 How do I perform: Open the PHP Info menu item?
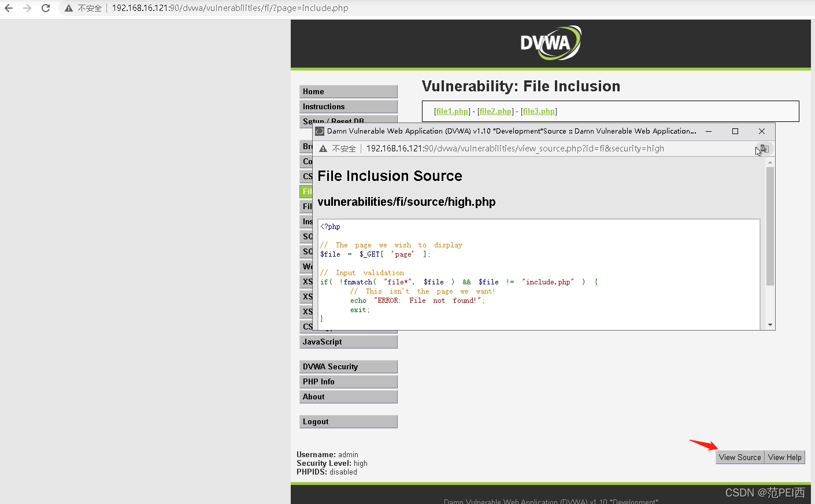(x=349, y=381)
